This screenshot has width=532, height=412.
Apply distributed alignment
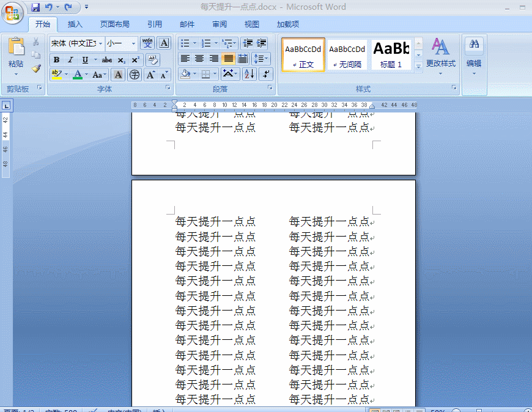point(243,59)
